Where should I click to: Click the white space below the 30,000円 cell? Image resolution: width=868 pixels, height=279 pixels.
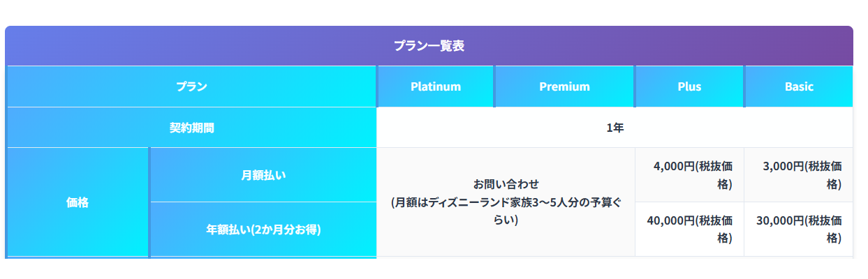(799, 269)
